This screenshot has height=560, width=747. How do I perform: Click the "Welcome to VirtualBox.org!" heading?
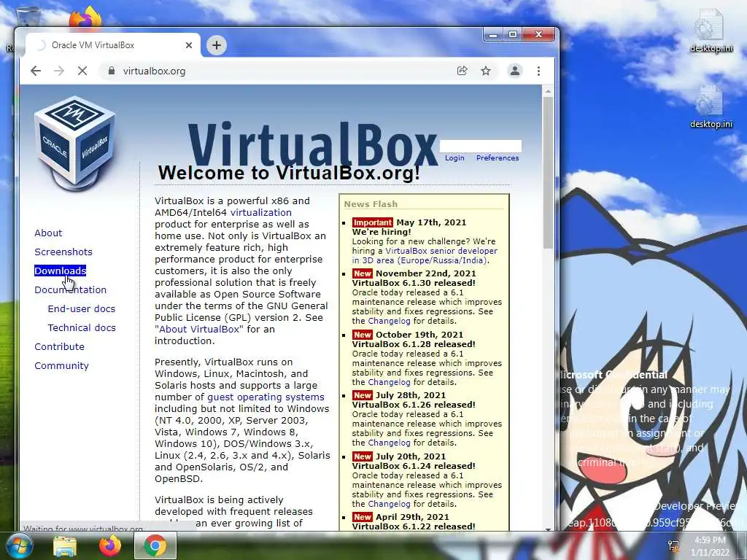(x=289, y=172)
